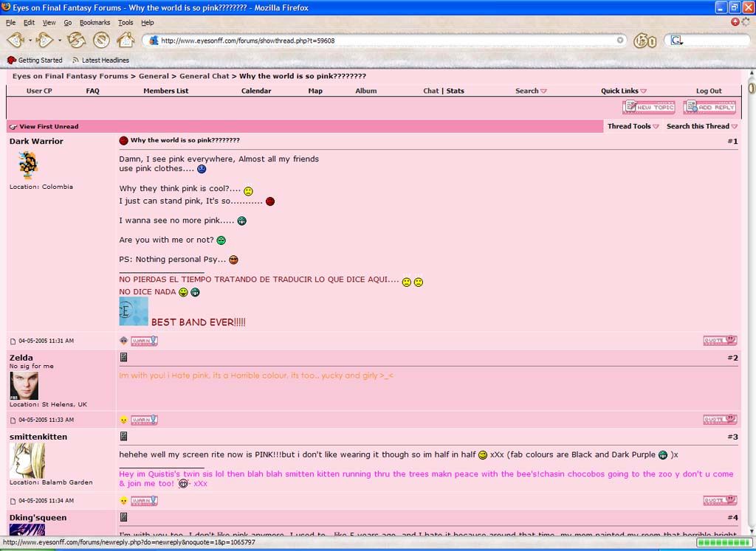Open the Help menu
The image size is (756, 551).
pyautogui.click(x=147, y=23)
